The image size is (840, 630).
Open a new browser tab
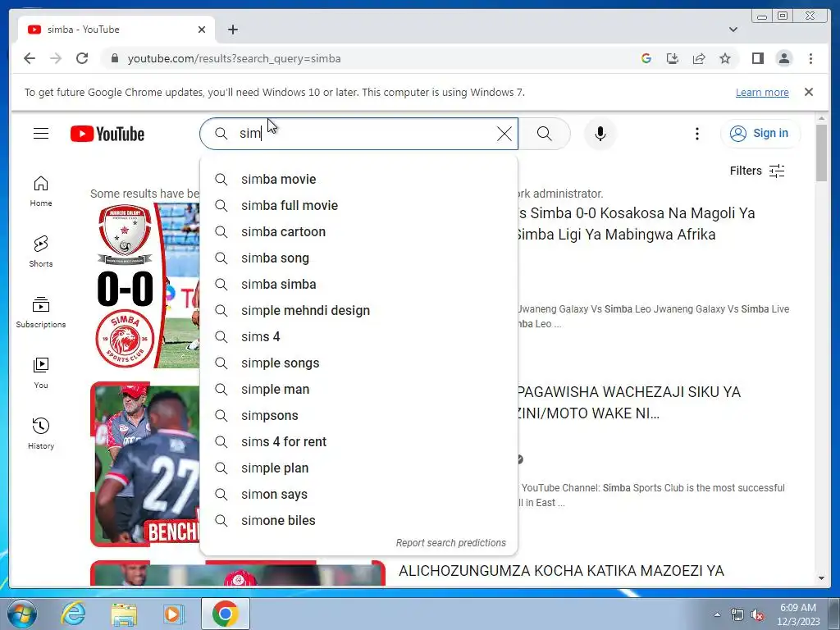point(232,30)
